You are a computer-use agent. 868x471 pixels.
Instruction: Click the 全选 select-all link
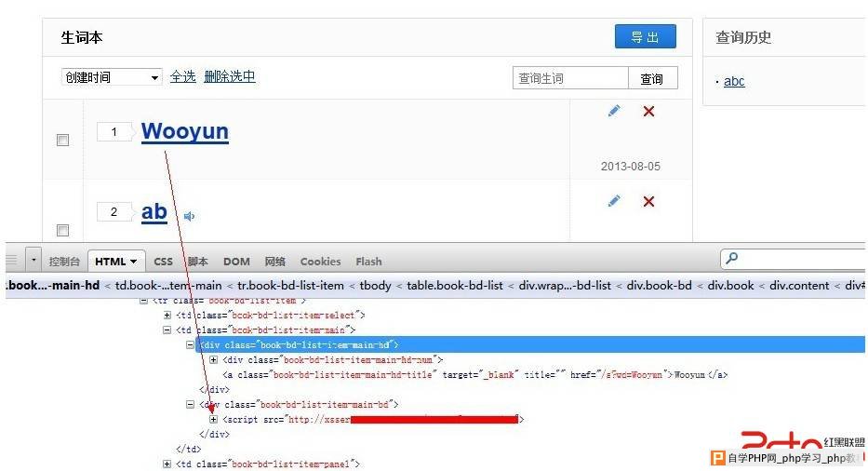(x=182, y=76)
